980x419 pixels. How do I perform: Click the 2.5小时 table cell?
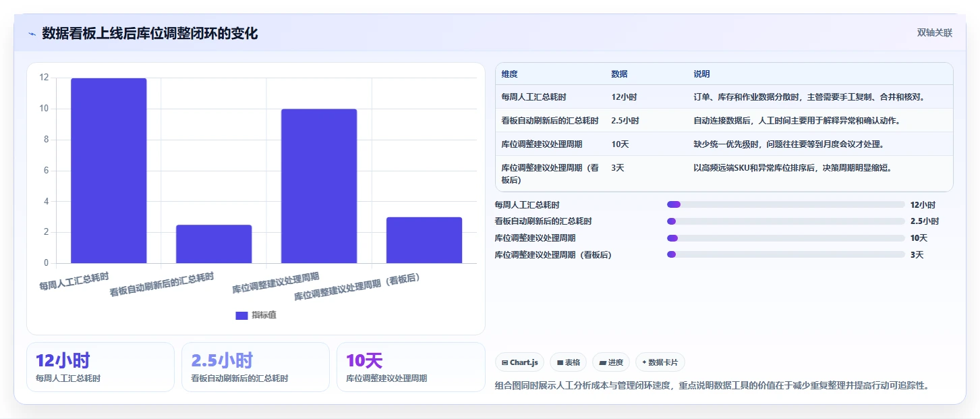click(625, 121)
